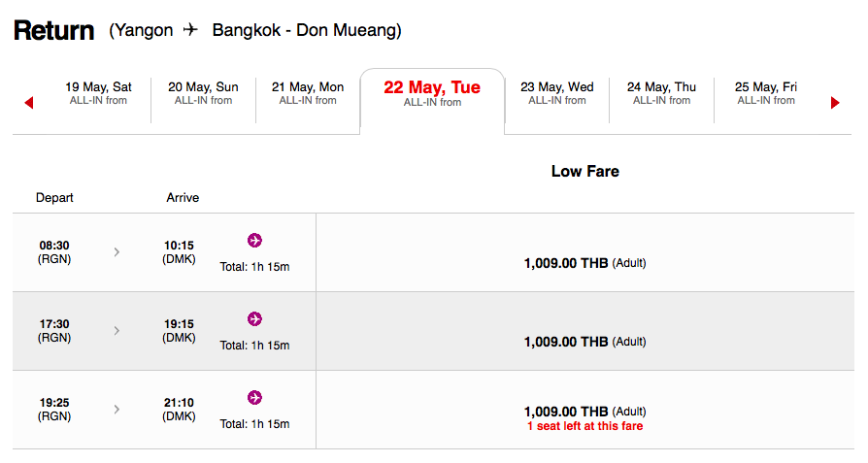Click the chevron arrow beside 08:30 departure

(117, 252)
